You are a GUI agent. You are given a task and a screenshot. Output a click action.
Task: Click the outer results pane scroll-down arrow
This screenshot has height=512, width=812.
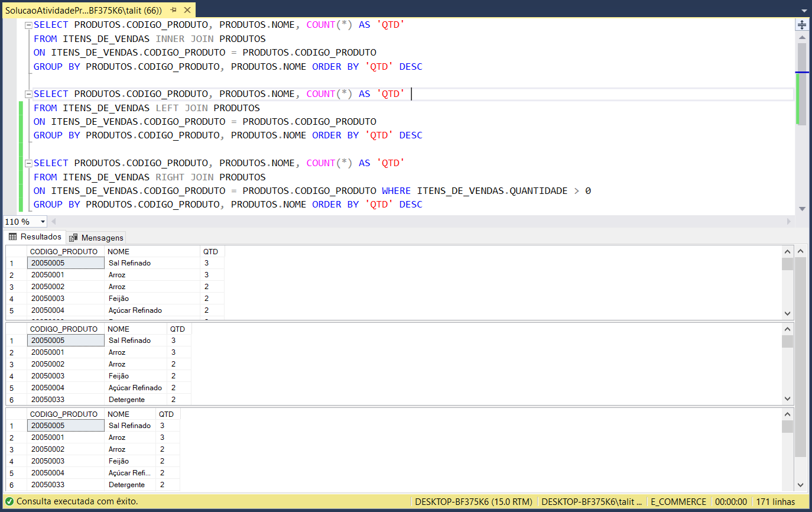click(801, 485)
